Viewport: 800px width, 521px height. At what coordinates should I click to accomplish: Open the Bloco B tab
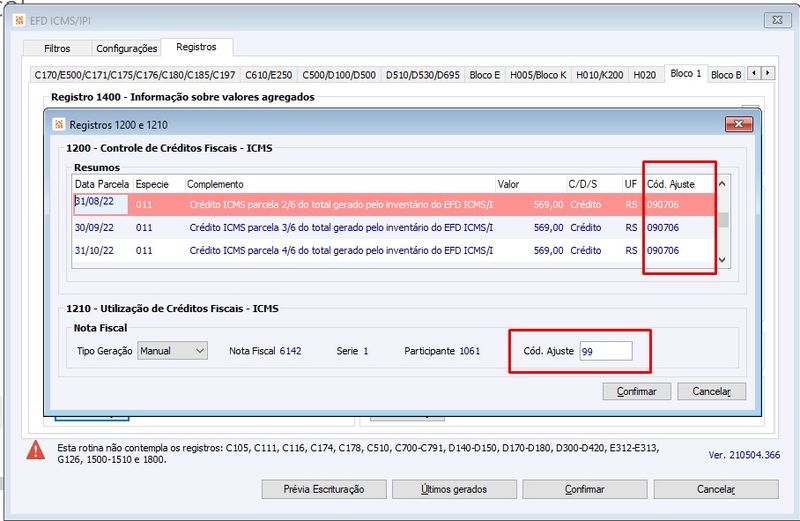pyautogui.click(x=726, y=75)
